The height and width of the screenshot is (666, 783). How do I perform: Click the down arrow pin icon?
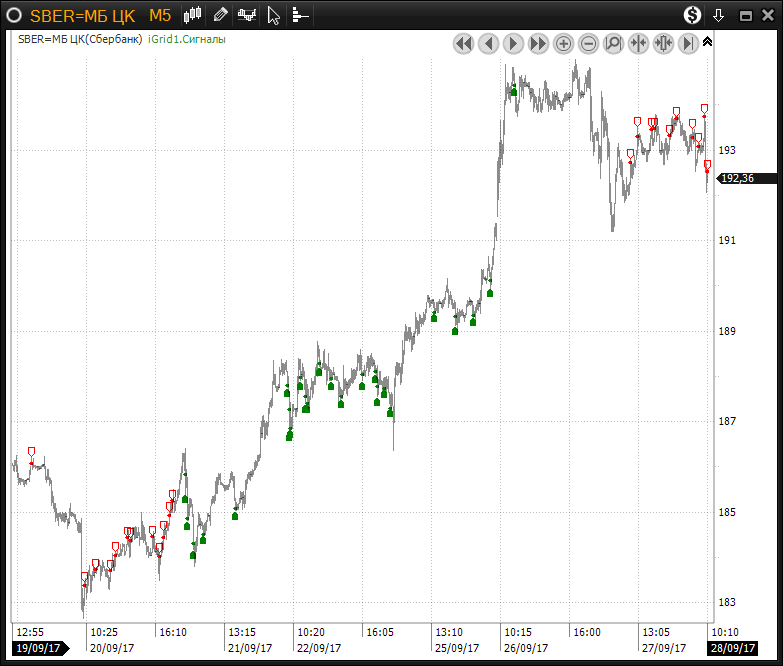(x=718, y=15)
